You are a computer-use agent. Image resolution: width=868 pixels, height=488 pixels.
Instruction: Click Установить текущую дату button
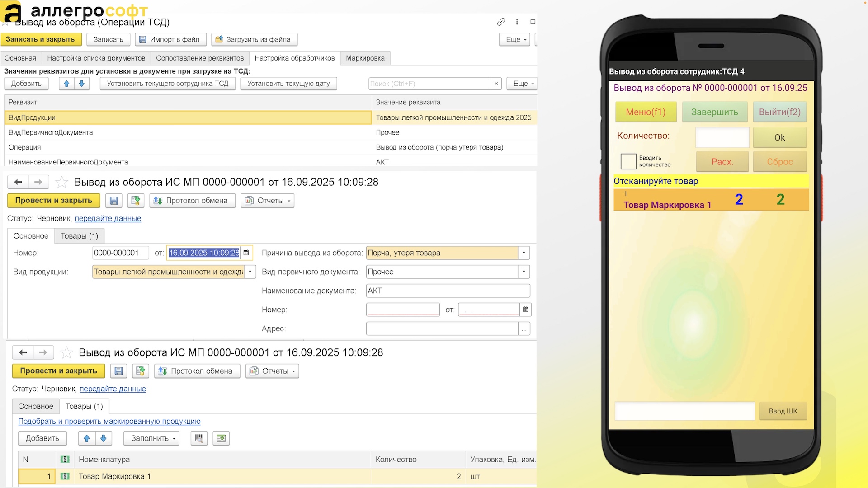[288, 84]
